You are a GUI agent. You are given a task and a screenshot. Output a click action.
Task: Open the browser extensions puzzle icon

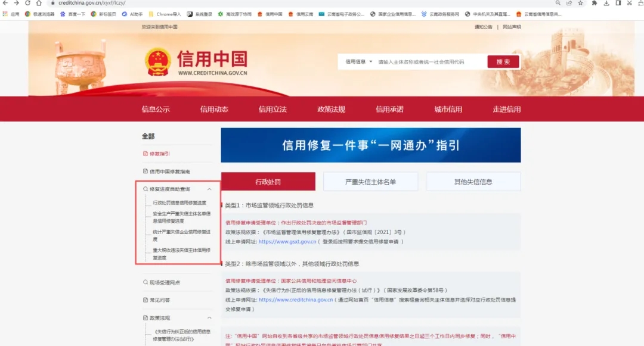(595, 3)
